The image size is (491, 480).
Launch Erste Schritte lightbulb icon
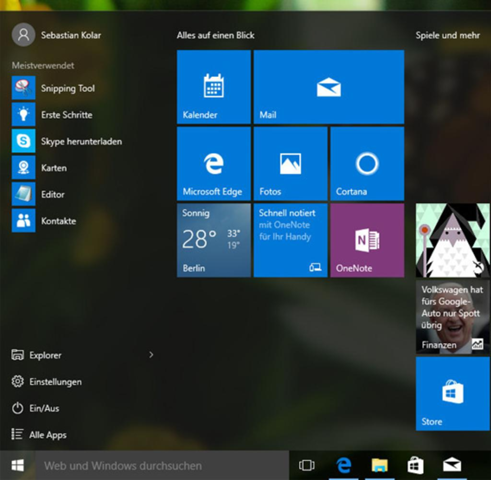tap(23, 114)
